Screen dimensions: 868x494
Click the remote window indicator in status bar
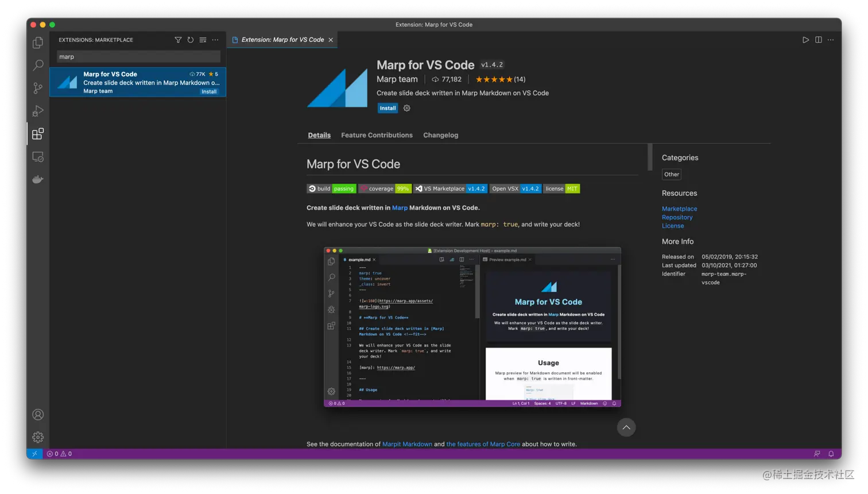point(34,454)
